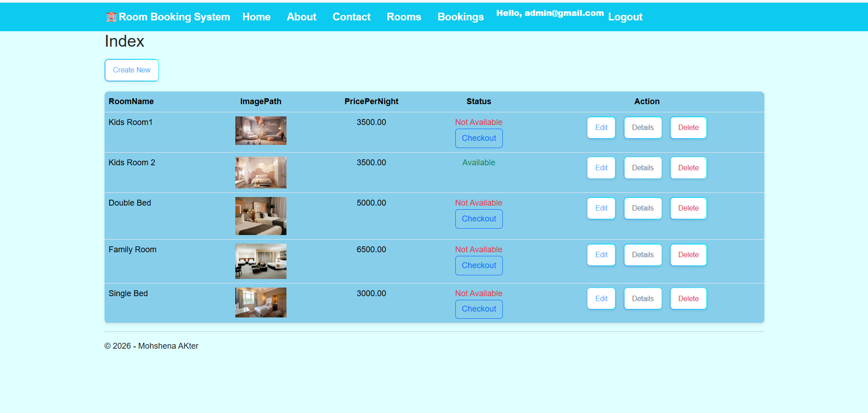Image resolution: width=868 pixels, height=413 pixels.
Task: Checkout the Family Room booking
Action: (x=478, y=265)
